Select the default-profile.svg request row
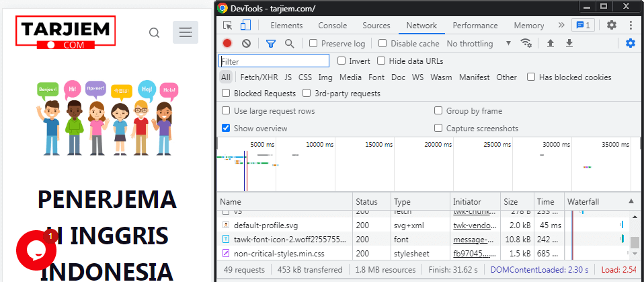 point(423,225)
